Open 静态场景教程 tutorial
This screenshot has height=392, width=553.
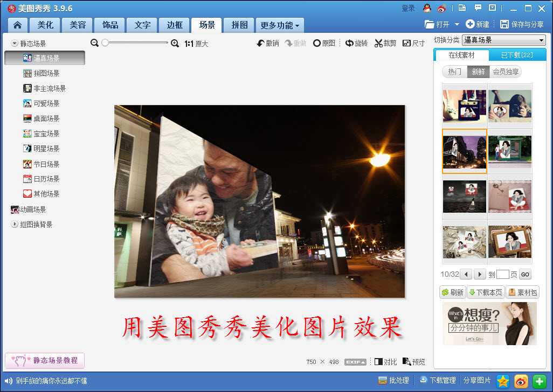pyautogui.click(x=45, y=360)
